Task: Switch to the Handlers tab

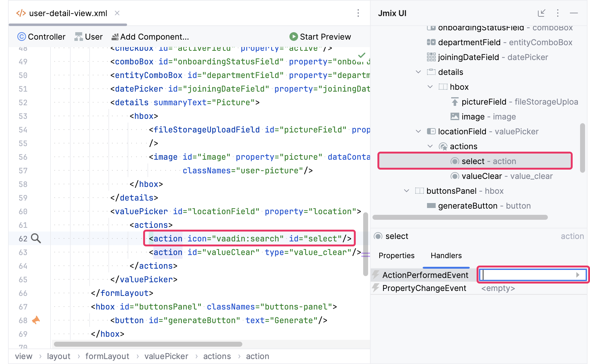Action: 446,256
